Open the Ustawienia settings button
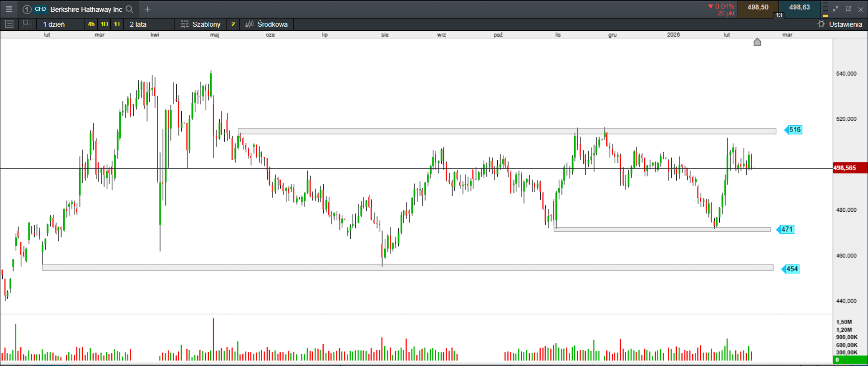Viewport: 868px width, 366px height. [x=840, y=24]
